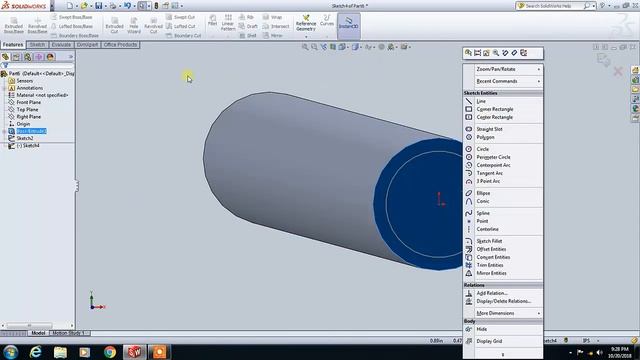The image size is (640, 360).
Task: Open PropertyManager tab icon
Action: click(x=16, y=57)
